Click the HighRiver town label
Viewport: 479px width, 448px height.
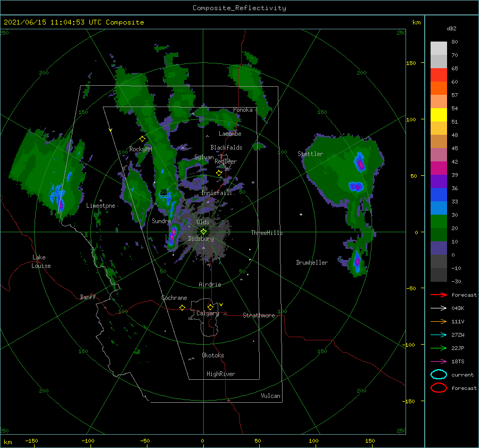tap(221, 374)
